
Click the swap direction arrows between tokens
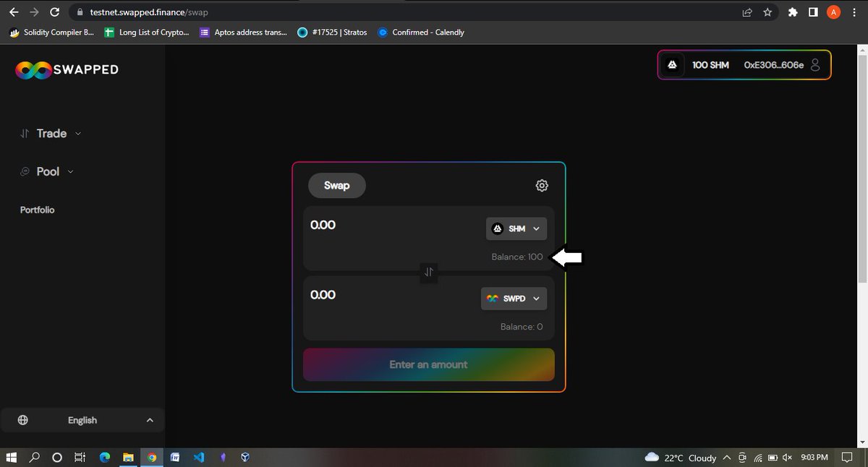pos(429,273)
